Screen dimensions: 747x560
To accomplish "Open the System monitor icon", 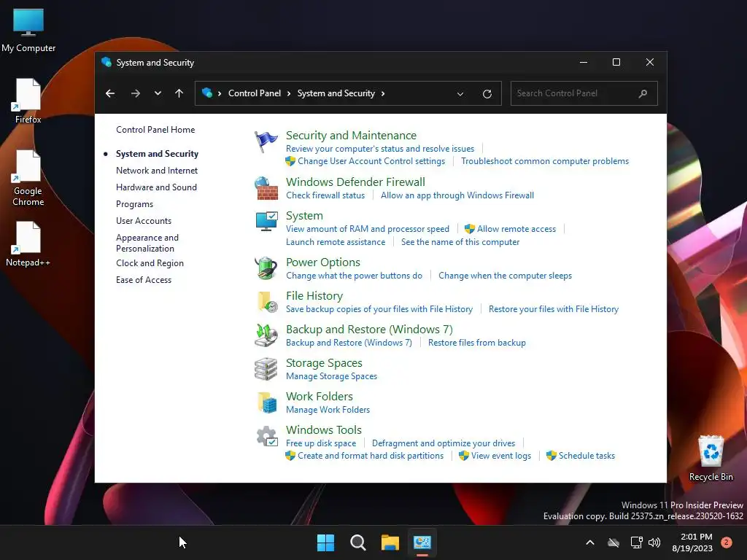I will (x=266, y=222).
